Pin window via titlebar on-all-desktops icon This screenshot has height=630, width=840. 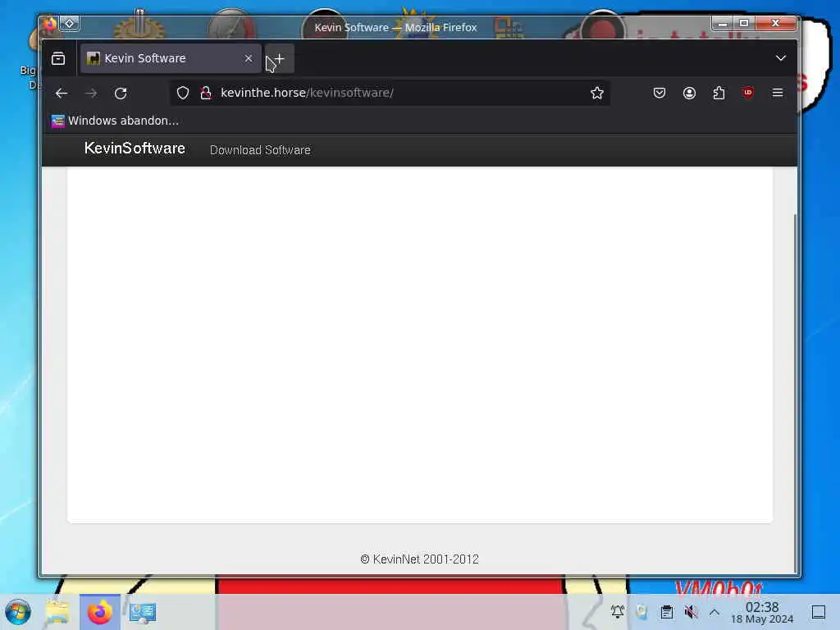(x=70, y=24)
